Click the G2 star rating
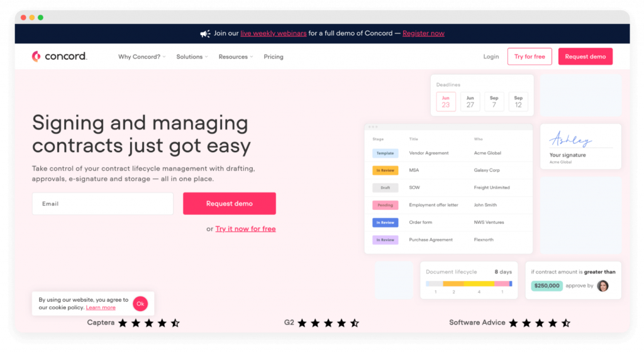The width and height of the screenshot is (644, 352). pos(328,323)
